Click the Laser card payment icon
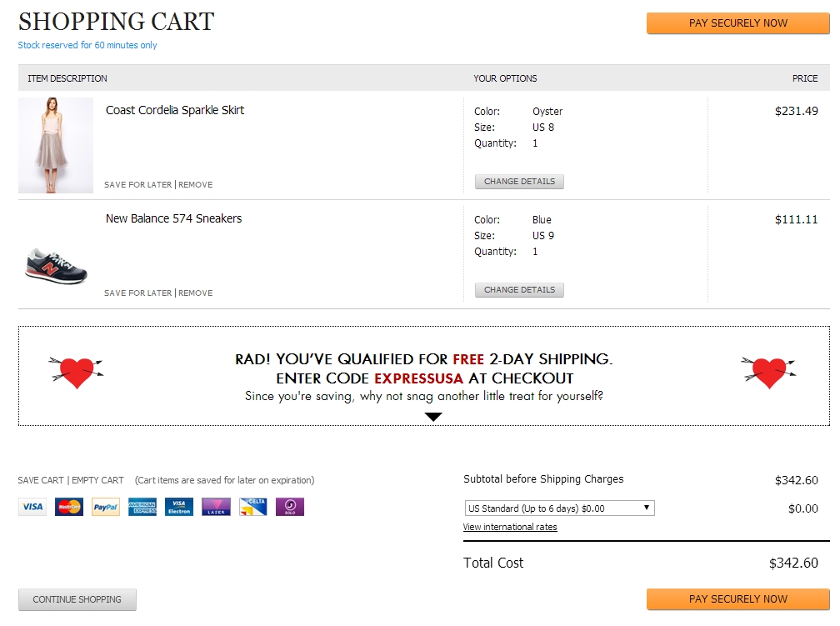Viewport: 840px width, 626px height. coord(216,507)
